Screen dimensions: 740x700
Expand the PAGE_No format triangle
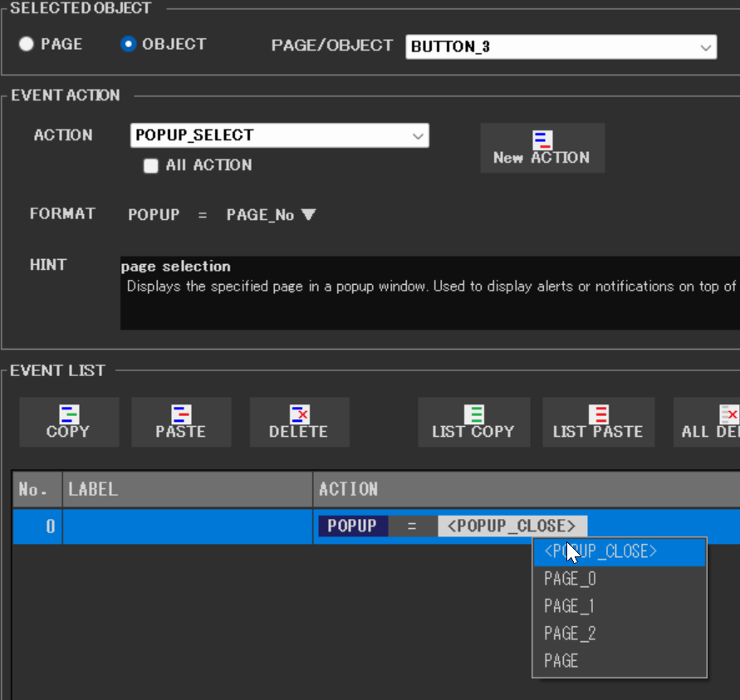309,214
